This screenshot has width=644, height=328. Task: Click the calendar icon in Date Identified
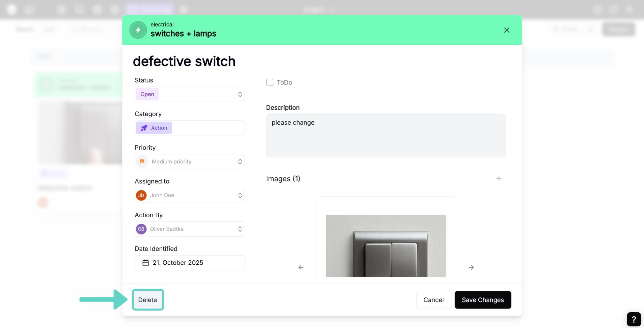pyautogui.click(x=146, y=263)
